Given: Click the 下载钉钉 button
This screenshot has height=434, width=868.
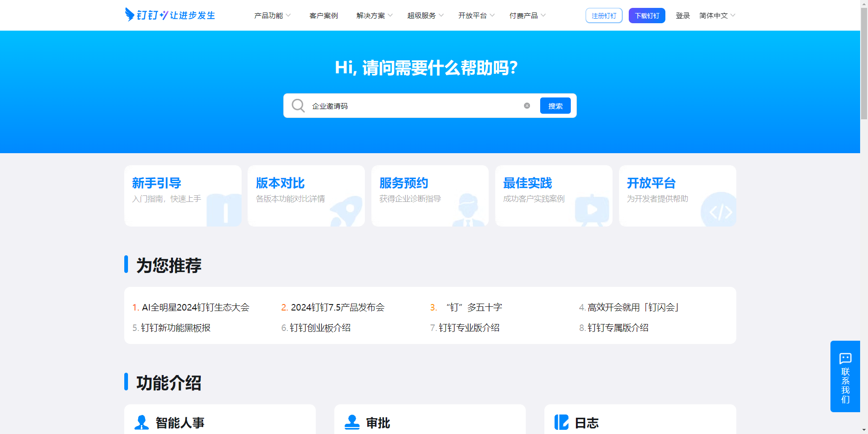Looking at the screenshot, I should pos(647,15).
